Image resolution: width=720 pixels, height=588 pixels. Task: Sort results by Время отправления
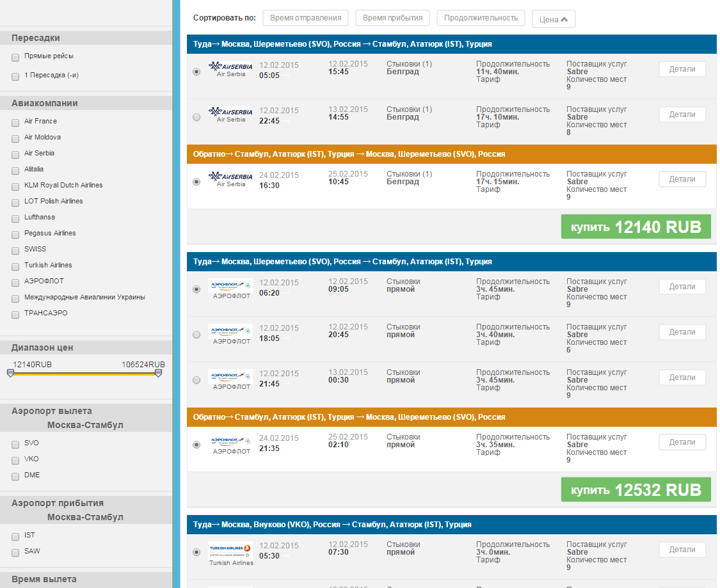[305, 18]
